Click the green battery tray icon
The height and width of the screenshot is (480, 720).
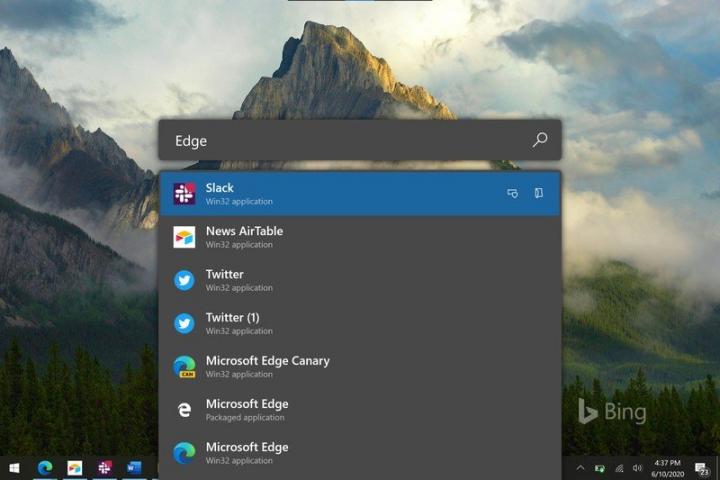pyautogui.click(x=600, y=469)
